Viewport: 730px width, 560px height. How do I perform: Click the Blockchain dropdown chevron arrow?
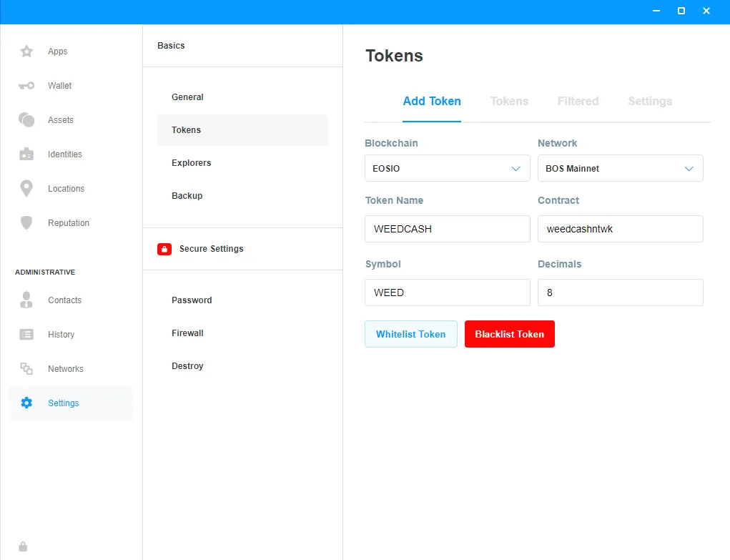[x=516, y=169]
